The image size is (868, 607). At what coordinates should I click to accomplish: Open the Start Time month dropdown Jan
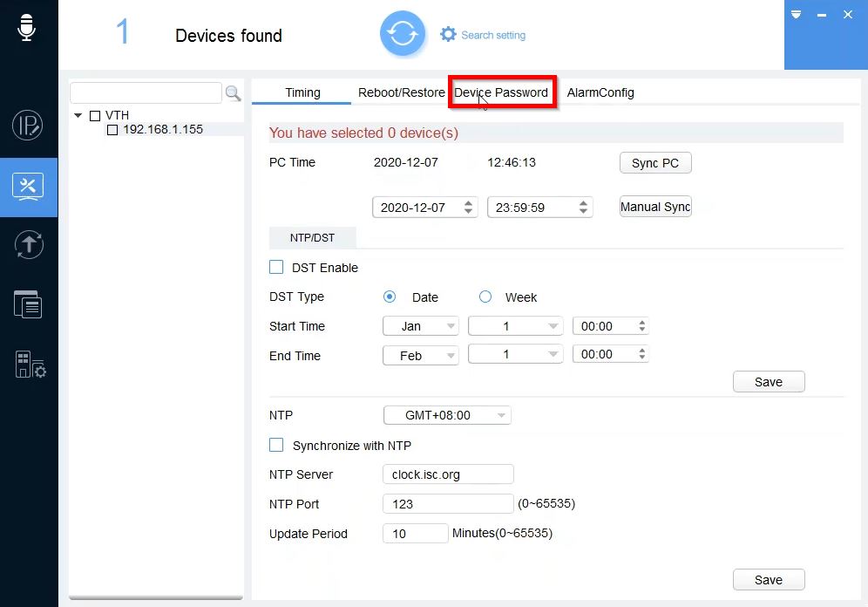(x=421, y=325)
